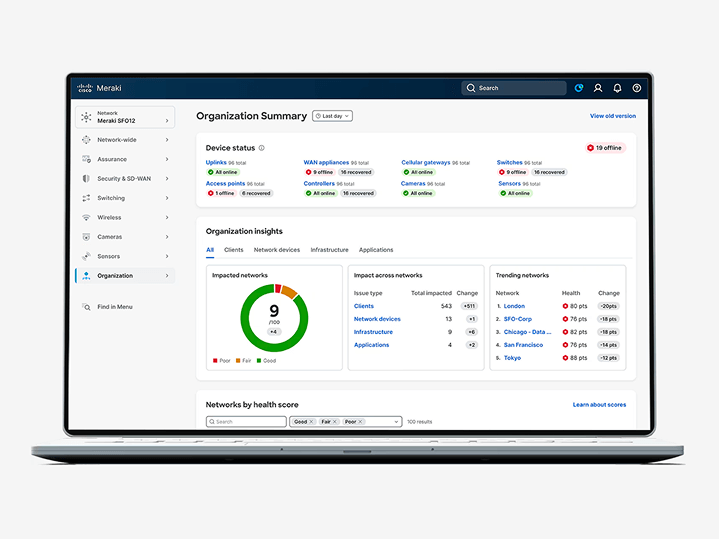Open the notifications bell icon

617,88
